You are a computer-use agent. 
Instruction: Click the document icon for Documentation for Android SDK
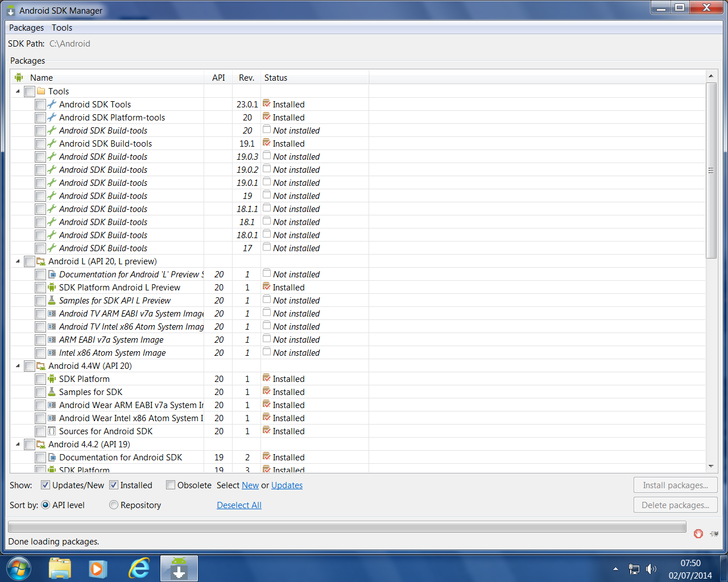(52, 458)
